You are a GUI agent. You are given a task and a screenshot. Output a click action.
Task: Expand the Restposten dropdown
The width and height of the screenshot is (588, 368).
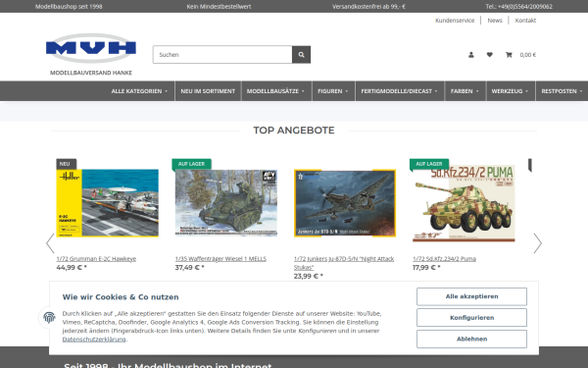(x=562, y=91)
